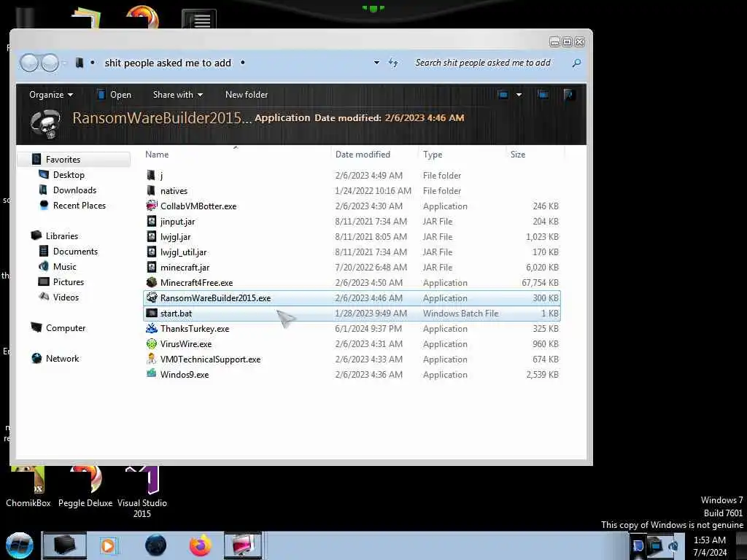Click the Forward navigation button
Screen dimensions: 747x560
(50, 63)
